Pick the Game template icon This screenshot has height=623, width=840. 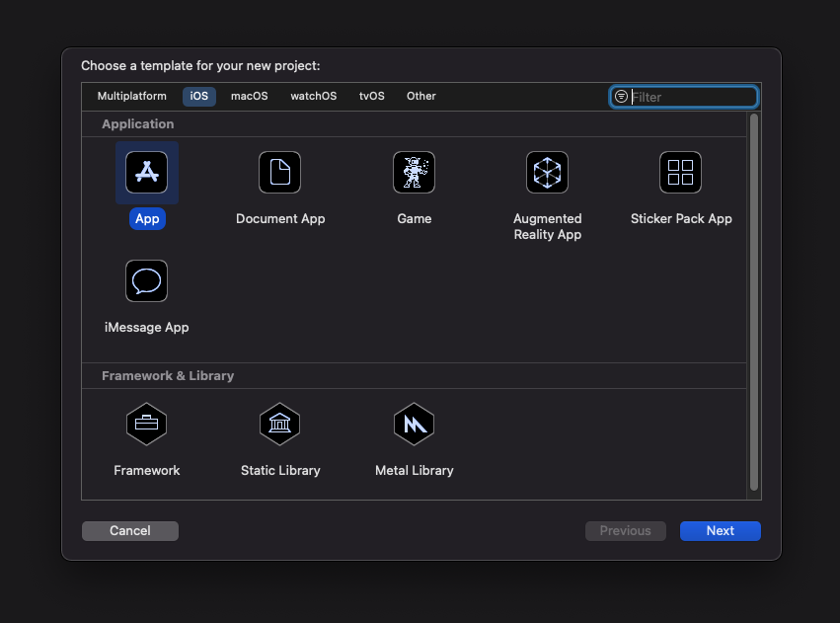click(414, 172)
